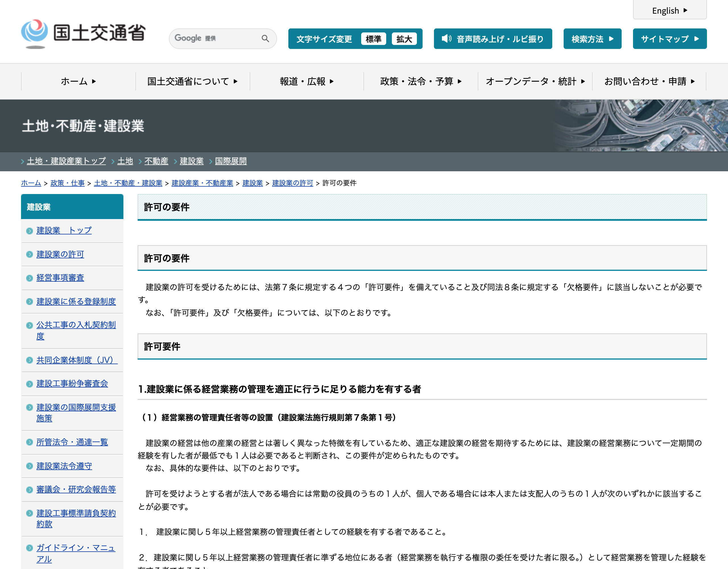728x569 pixels.
Task: Expand the 政策・法令・予算 menu
Action: [x=421, y=81]
